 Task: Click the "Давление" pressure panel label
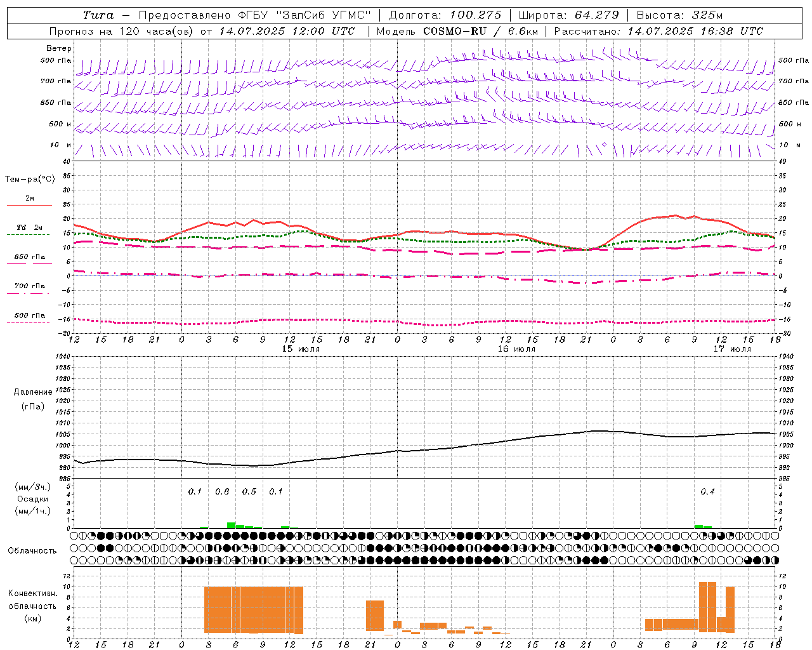pyautogui.click(x=33, y=392)
